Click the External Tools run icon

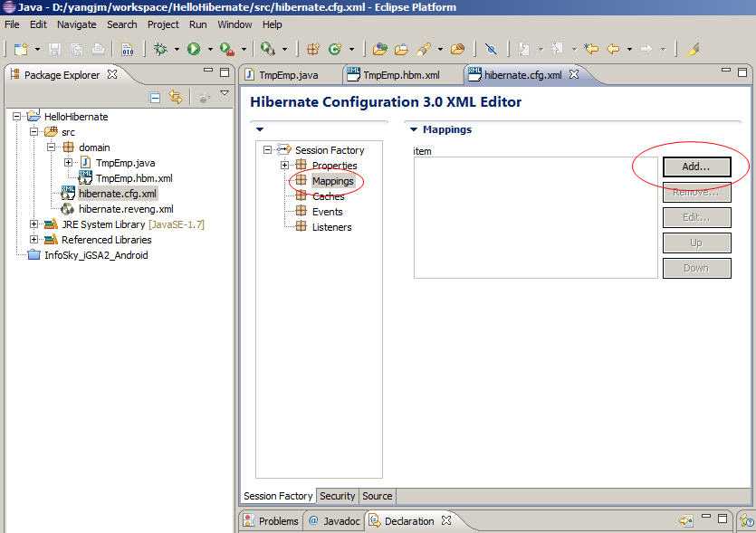268,49
